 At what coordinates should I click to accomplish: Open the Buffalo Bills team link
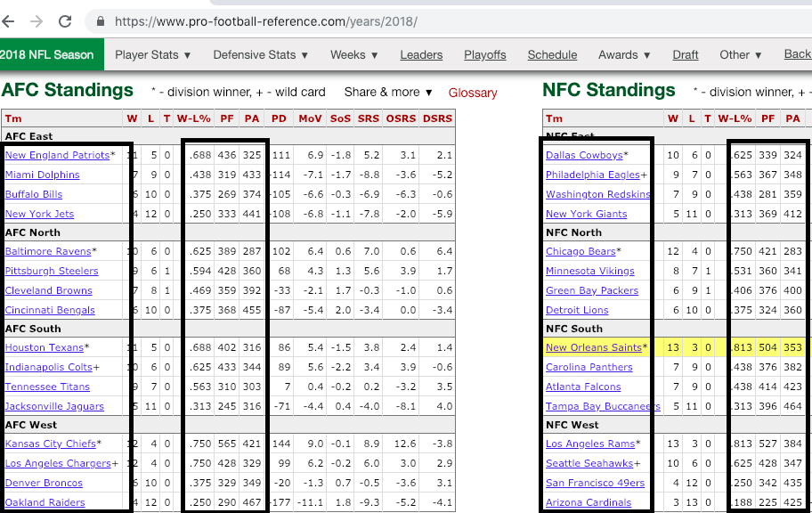(34, 194)
